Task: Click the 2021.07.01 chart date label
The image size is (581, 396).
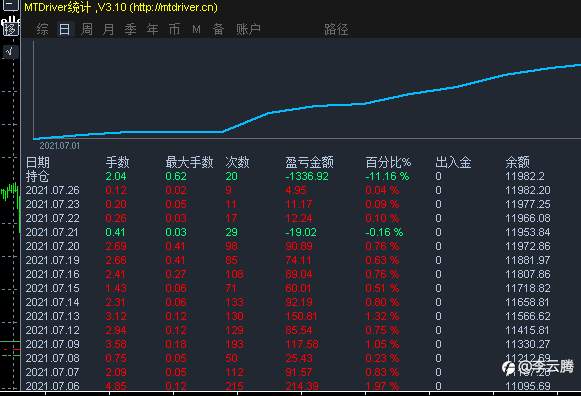Action: pyautogui.click(x=59, y=146)
